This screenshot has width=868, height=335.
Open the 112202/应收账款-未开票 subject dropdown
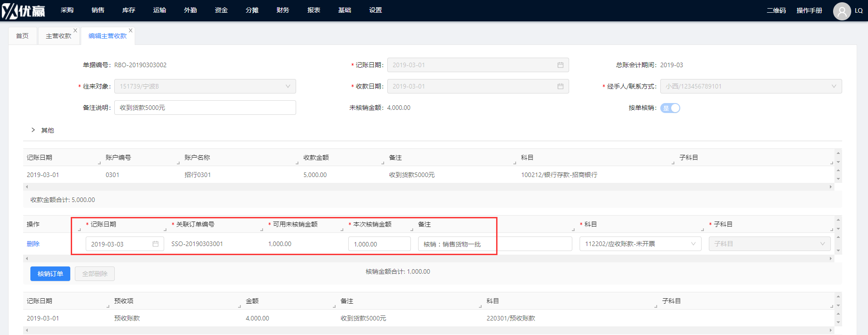pyautogui.click(x=640, y=244)
